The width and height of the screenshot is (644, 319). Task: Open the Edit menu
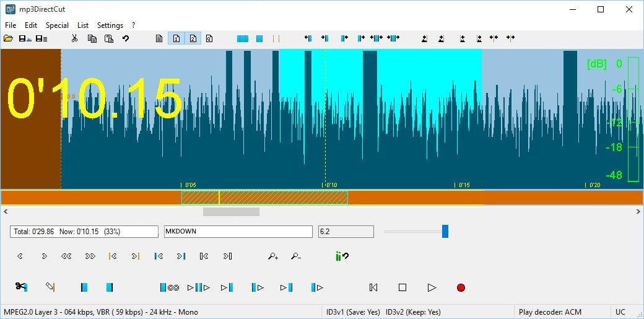(31, 25)
